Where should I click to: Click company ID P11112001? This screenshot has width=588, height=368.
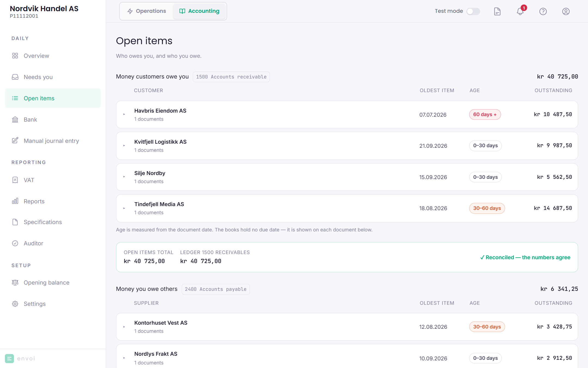(24, 16)
